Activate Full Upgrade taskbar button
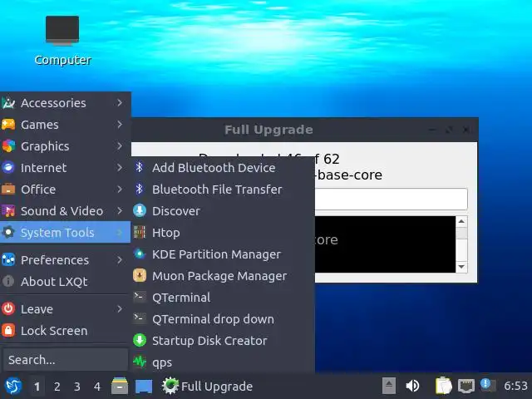Viewport: 532px width, 399px height. [207, 386]
